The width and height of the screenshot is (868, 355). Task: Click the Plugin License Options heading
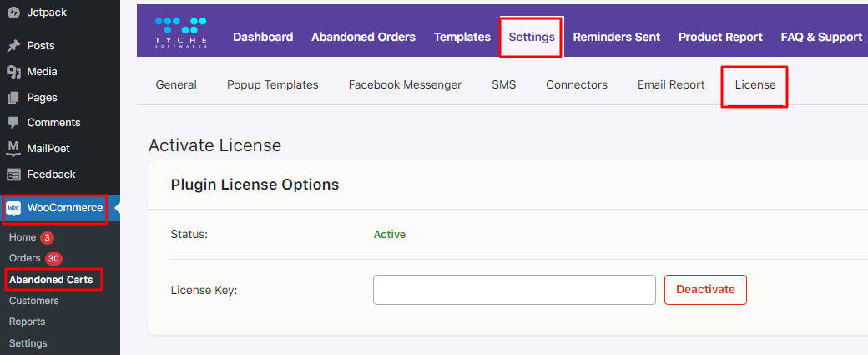tap(255, 185)
